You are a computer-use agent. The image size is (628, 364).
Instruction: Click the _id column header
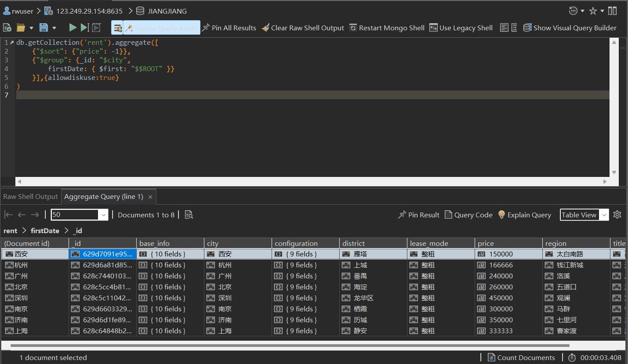point(103,243)
